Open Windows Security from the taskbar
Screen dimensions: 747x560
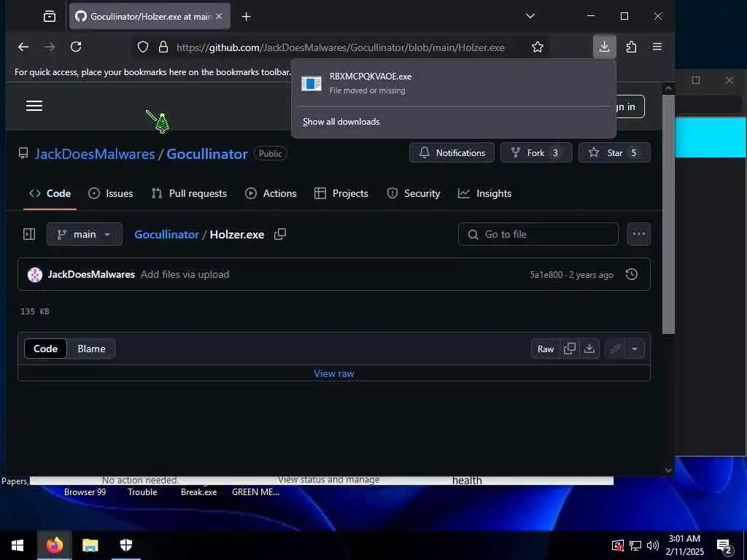coord(125,545)
